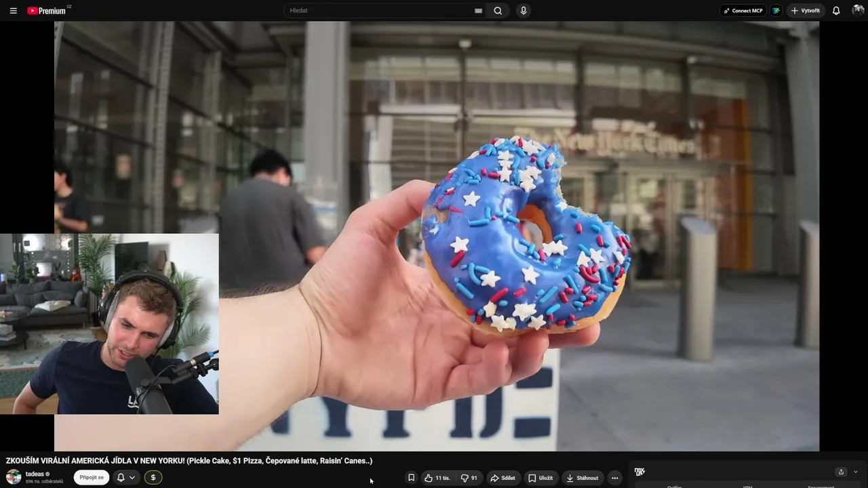868x488 pixels.
Task: Click the dollar sign thanks button
Action: tap(153, 477)
